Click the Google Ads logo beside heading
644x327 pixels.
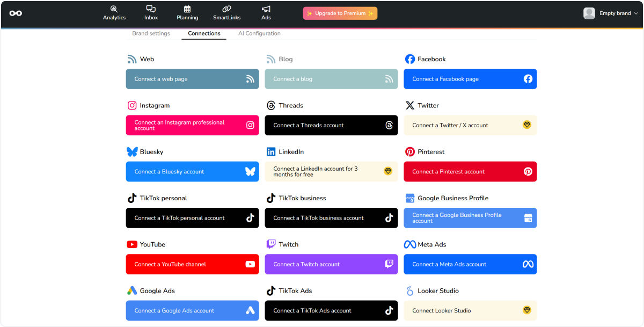(x=132, y=290)
